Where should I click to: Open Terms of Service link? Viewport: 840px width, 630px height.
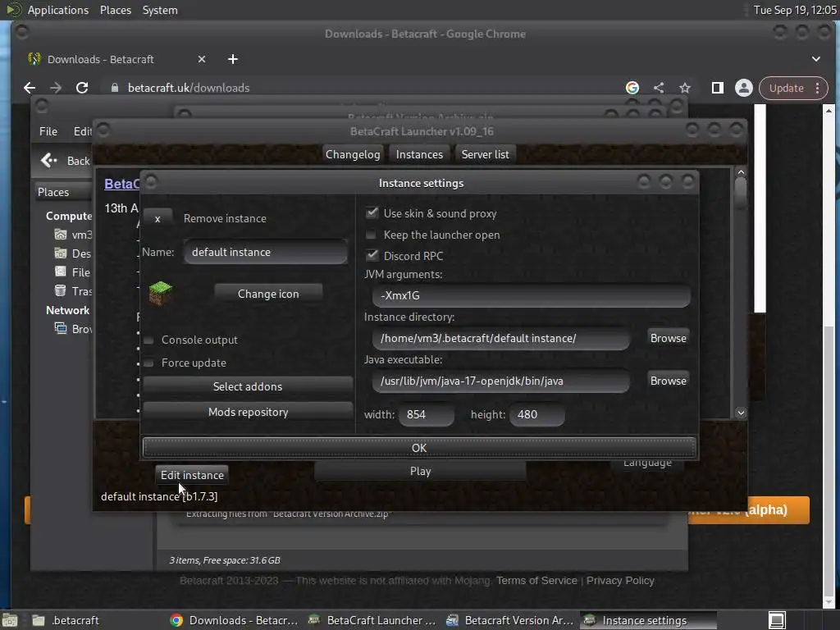click(536, 581)
